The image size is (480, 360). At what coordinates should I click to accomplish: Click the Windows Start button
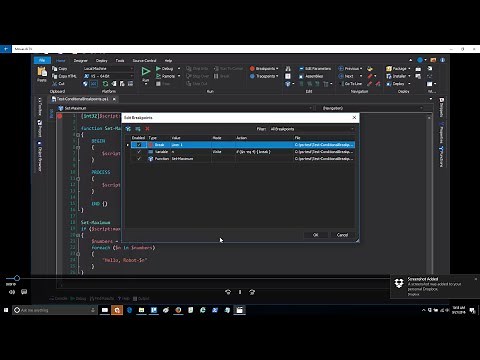6,310
